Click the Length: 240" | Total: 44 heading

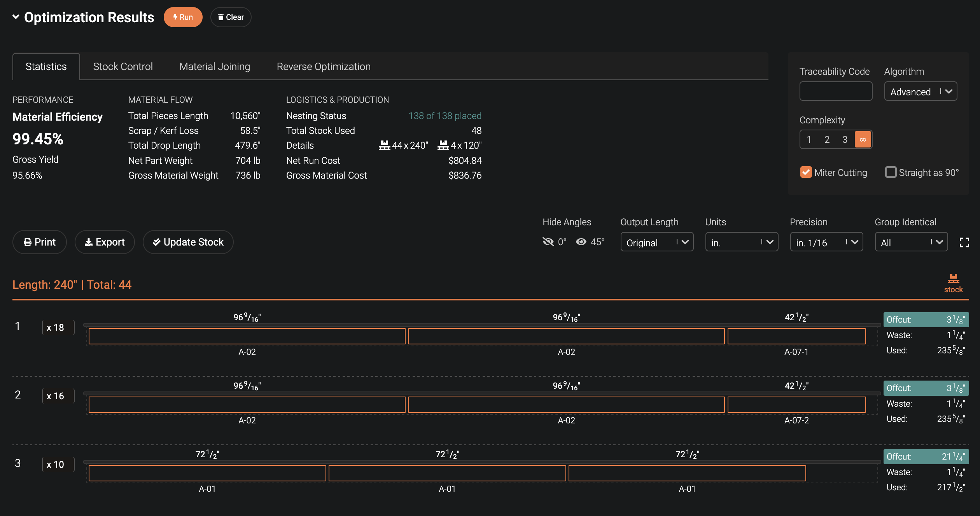click(x=72, y=284)
